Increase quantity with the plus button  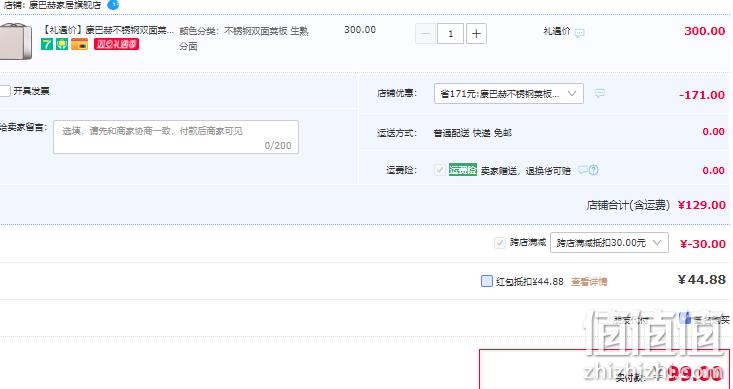coord(476,34)
